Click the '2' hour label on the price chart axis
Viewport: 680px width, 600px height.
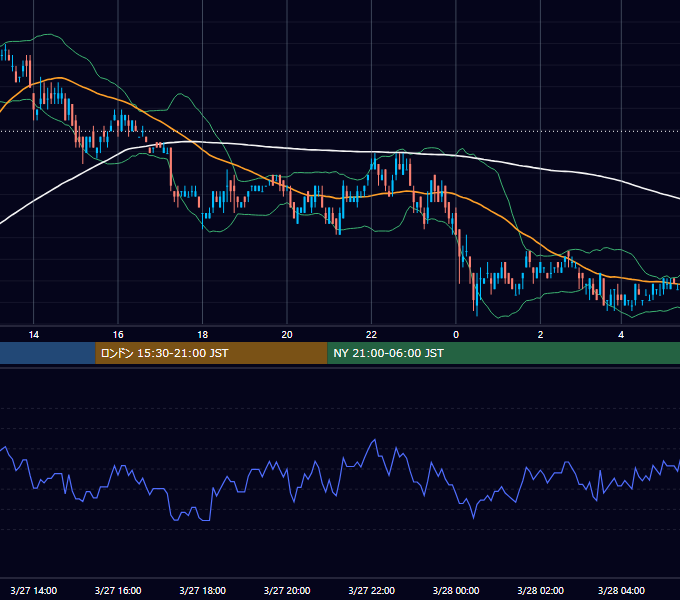pos(540,335)
